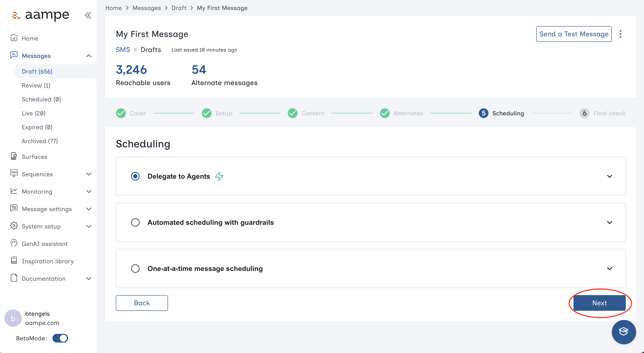
Task: Toggle the BetaMode switch
Action: coord(60,338)
